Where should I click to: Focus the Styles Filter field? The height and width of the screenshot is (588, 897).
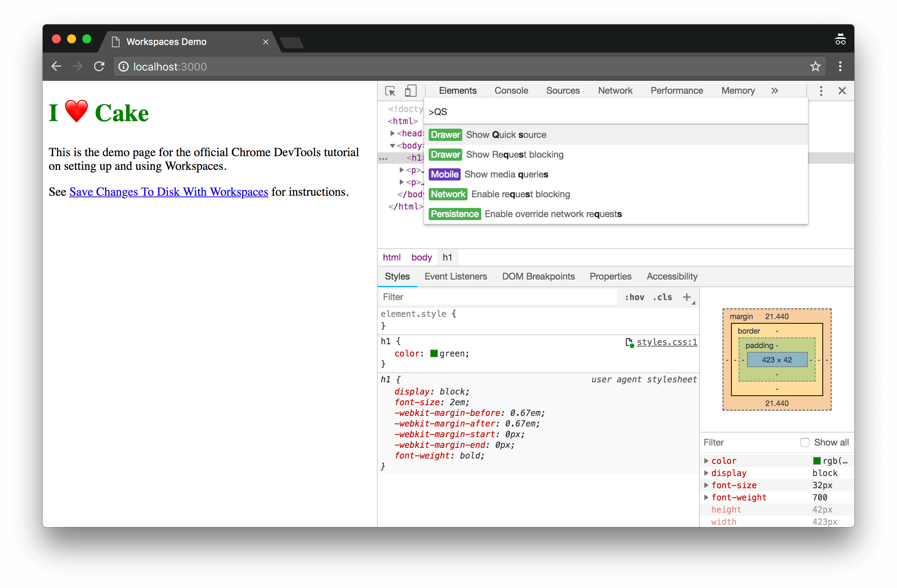498,297
